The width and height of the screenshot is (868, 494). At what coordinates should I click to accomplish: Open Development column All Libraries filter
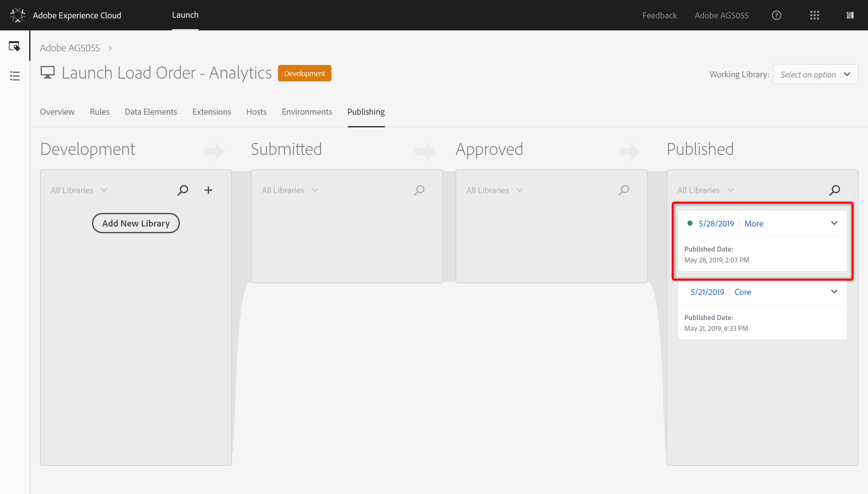[x=79, y=190]
